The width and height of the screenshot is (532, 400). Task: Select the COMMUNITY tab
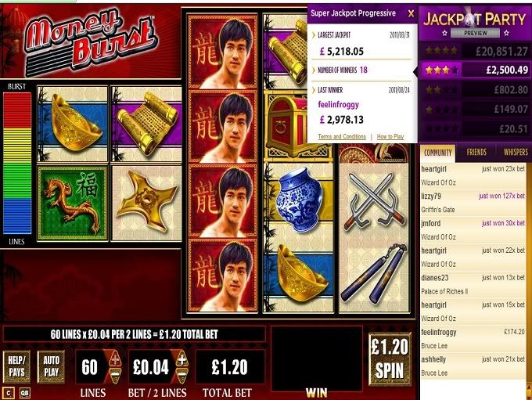[437, 153]
